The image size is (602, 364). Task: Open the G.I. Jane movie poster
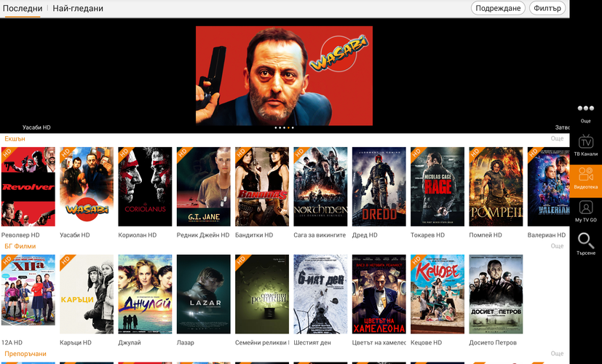204,186
